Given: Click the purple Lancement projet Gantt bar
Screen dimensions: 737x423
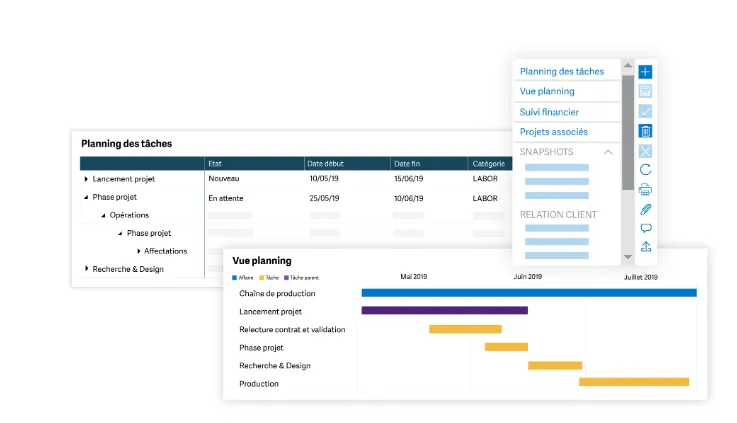Looking at the screenshot, I should pyautogui.click(x=445, y=310).
